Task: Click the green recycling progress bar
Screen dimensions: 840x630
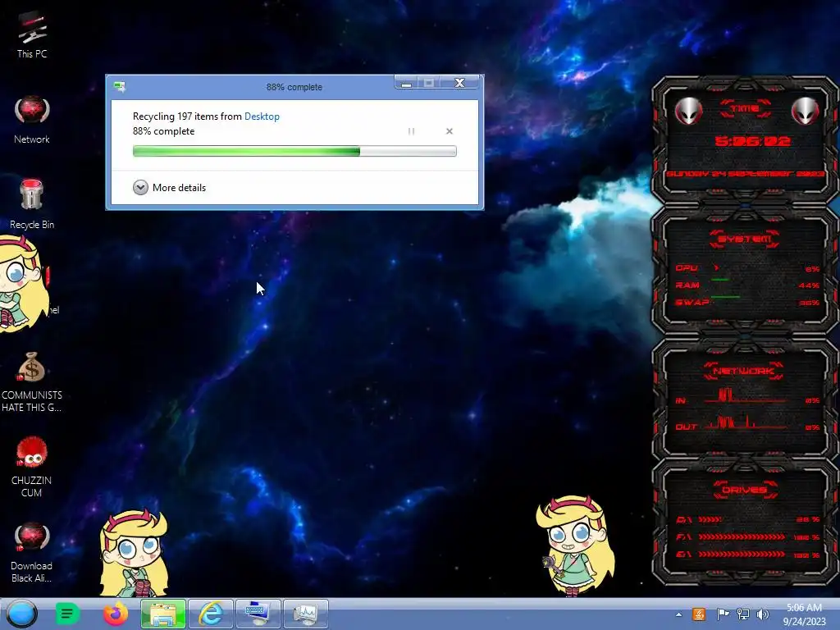Action: pyautogui.click(x=294, y=151)
